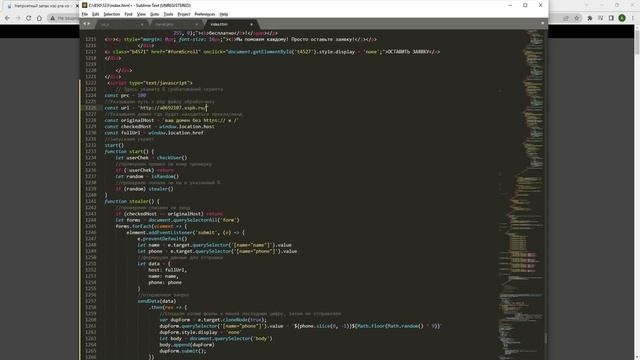This screenshot has width=640, height=360.
Task: Close the index.html tab
Action: tap(251, 24)
